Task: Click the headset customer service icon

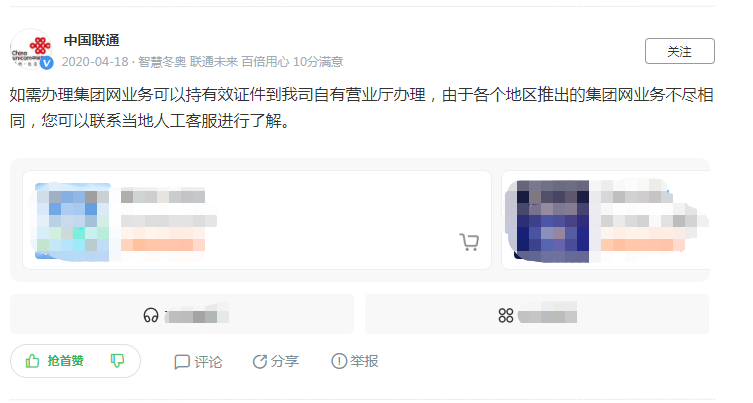Action: (151, 316)
